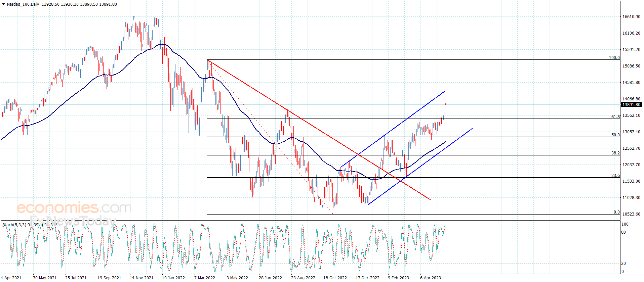
Task: Select the low value 13890.50 in header
Action: click(89, 4)
